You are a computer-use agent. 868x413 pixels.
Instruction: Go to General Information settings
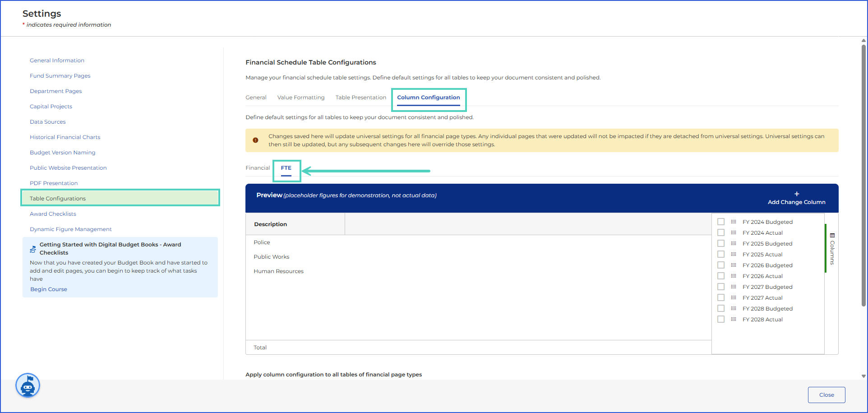[57, 60]
